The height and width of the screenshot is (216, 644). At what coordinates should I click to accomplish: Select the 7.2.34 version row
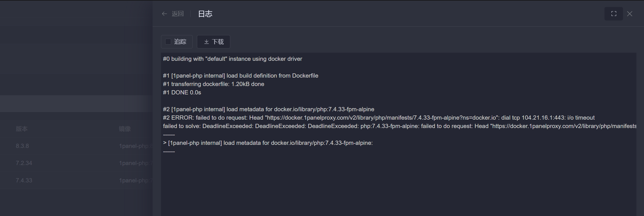click(x=76, y=163)
